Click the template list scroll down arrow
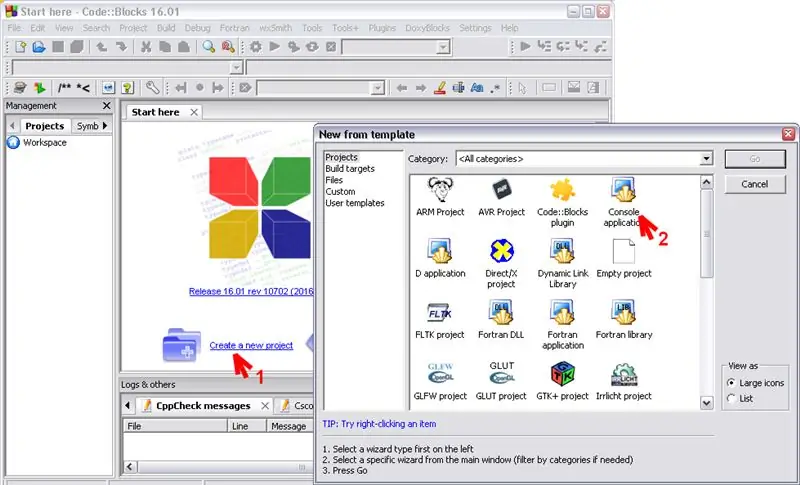 [x=706, y=402]
